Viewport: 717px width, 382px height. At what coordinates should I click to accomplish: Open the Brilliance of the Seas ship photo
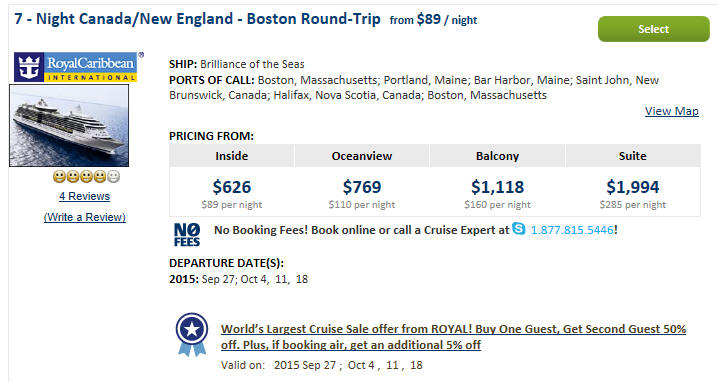[69, 125]
